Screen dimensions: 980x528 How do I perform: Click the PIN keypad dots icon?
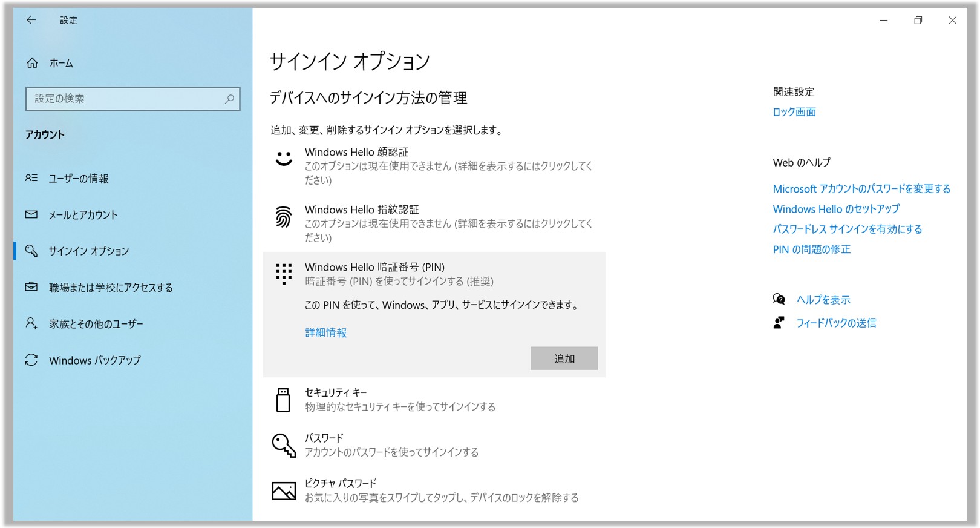(284, 274)
